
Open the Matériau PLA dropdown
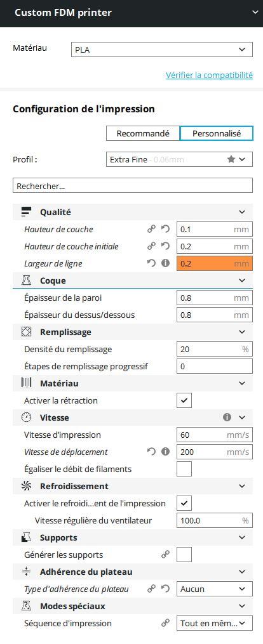[x=162, y=49]
